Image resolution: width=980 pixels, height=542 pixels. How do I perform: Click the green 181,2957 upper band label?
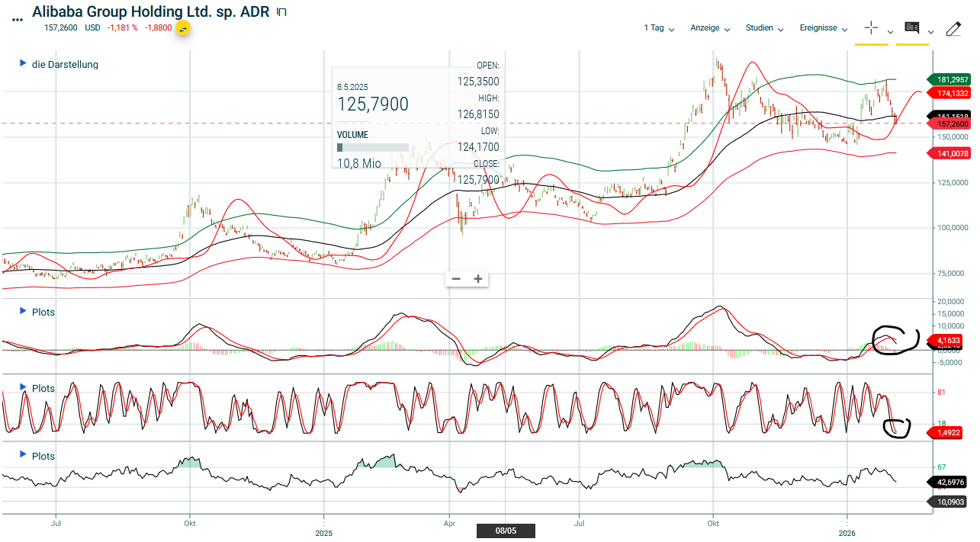[x=949, y=79]
